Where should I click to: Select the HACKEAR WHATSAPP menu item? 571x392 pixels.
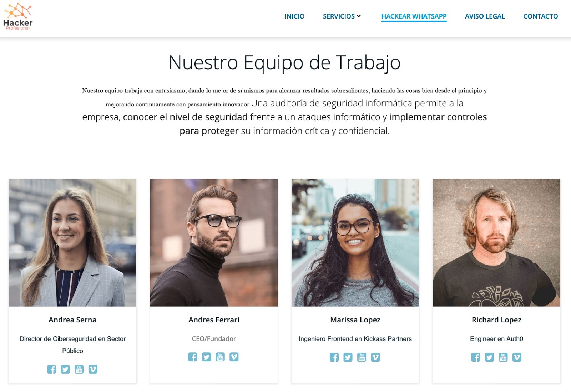click(x=414, y=16)
